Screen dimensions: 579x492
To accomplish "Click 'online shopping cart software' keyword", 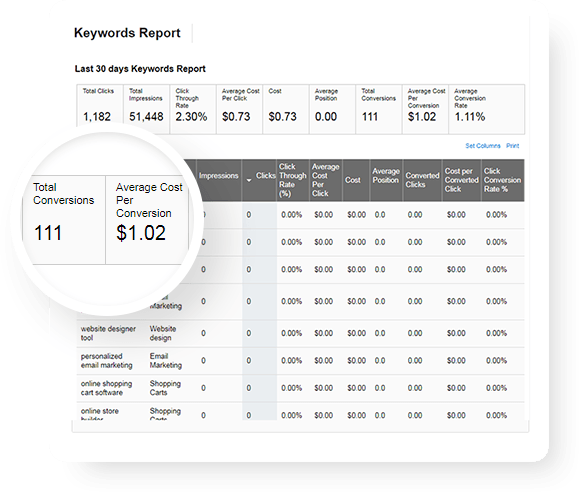I will (106, 388).
